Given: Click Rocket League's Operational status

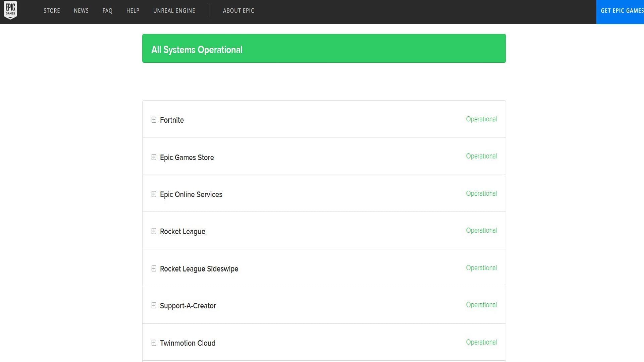Looking at the screenshot, I should (x=481, y=231).
